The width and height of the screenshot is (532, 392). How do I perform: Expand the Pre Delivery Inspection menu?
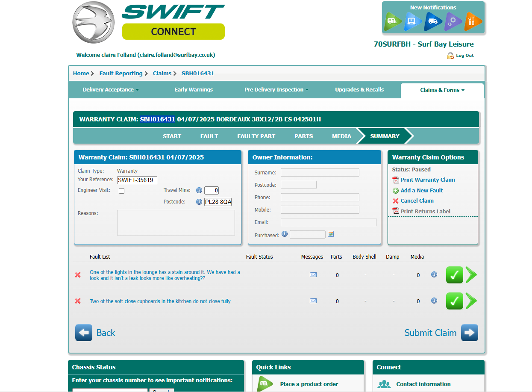coord(276,90)
